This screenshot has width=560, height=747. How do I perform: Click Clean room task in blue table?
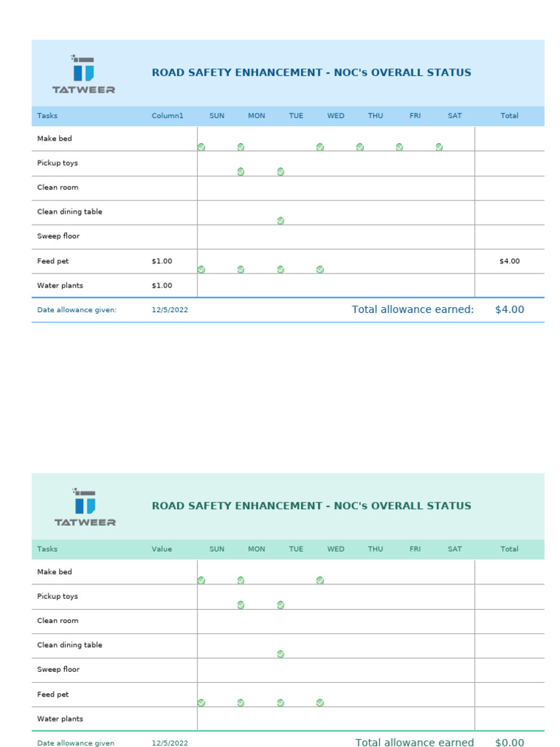[x=58, y=187]
